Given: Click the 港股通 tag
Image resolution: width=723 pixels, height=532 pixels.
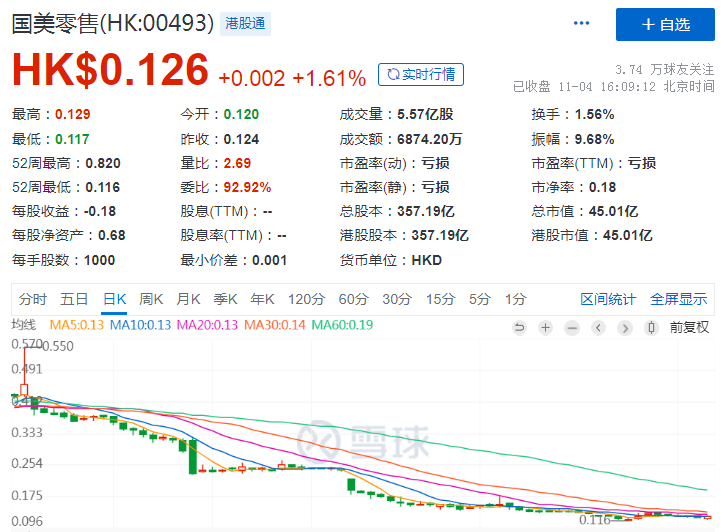Looking at the screenshot, I should coord(245,24).
